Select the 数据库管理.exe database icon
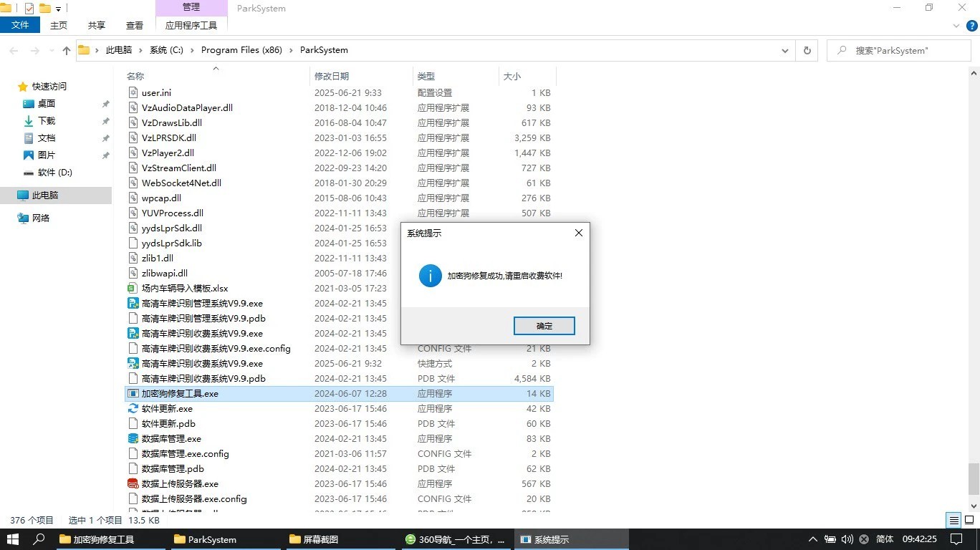This screenshot has height=550, width=980. click(x=133, y=438)
